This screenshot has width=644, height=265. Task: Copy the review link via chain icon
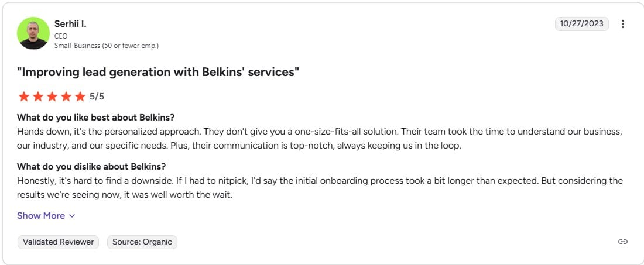click(x=623, y=242)
